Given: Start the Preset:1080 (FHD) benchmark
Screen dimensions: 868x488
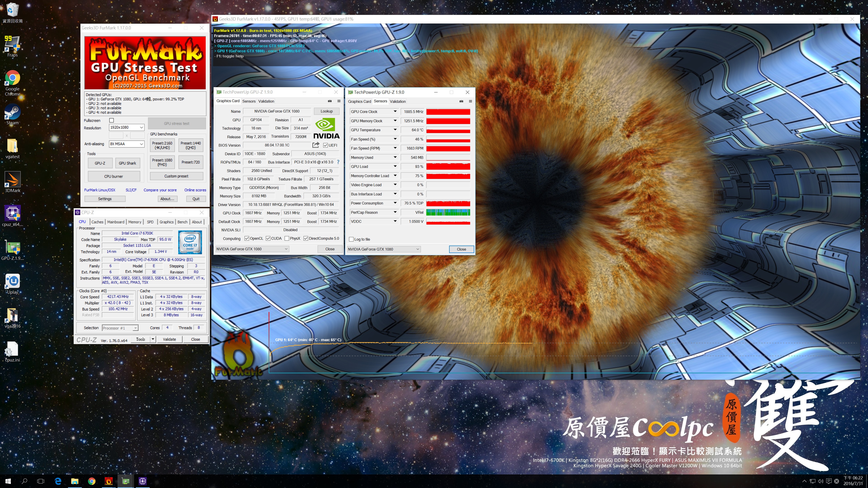Looking at the screenshot, I should [162, 162].
